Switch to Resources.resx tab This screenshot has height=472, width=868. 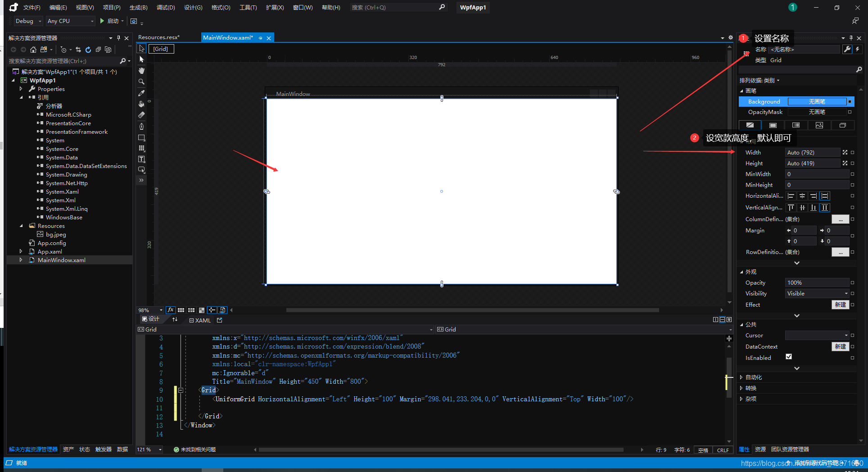point(159,37)
